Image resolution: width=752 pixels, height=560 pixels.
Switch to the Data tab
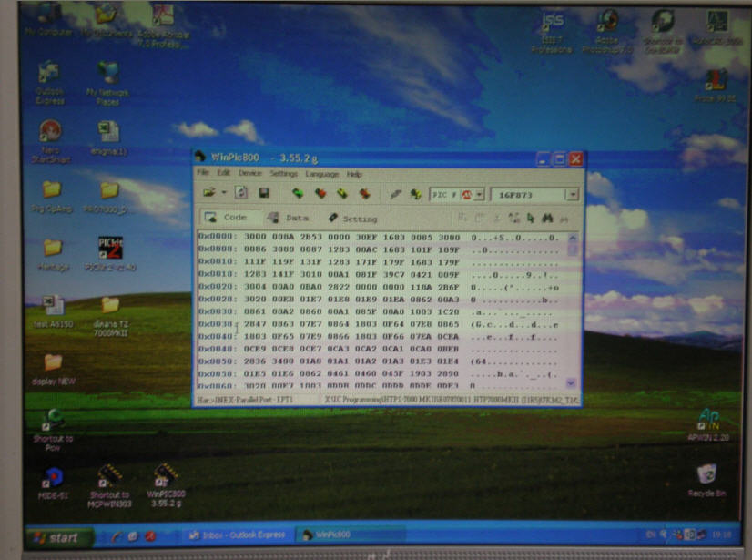(288, 218)
